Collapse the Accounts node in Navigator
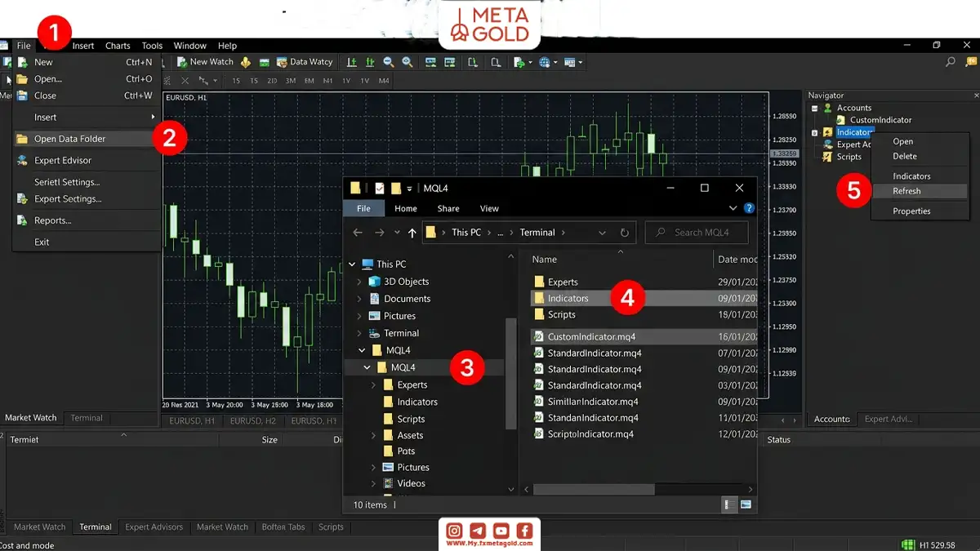This screenshot has width=980, height=551. [x=814, y=108]
